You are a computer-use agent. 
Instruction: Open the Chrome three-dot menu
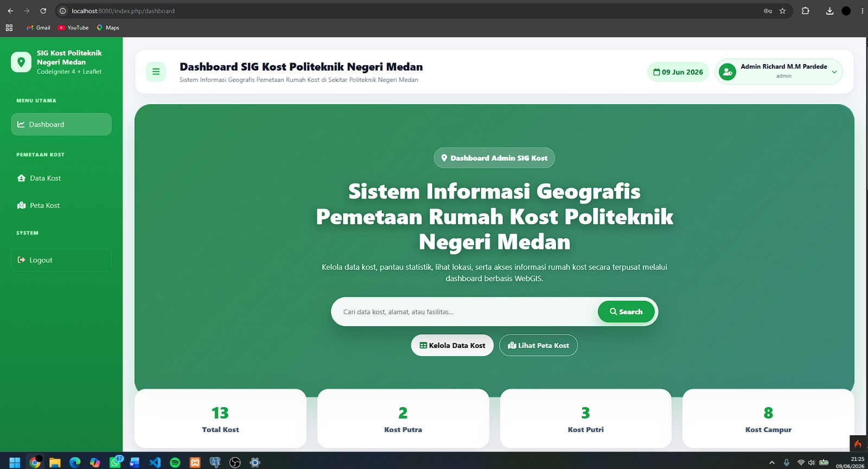tap(862, 11)
